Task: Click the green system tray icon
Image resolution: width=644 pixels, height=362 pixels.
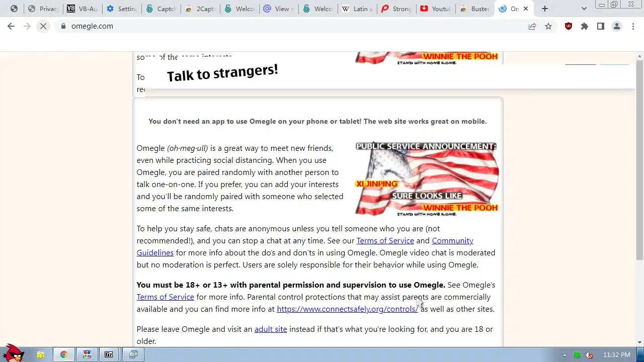Action: click(577, 355)
